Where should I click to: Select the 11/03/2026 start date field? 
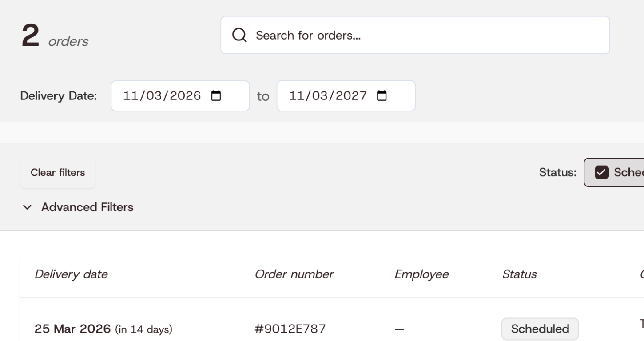click(180, 96)
